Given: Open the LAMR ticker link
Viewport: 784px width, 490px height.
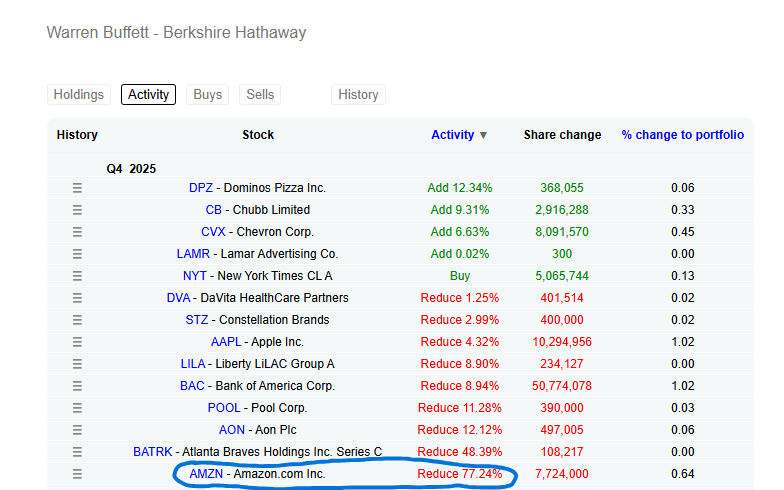Looking at the screenshot, I should tap(193, 254).
